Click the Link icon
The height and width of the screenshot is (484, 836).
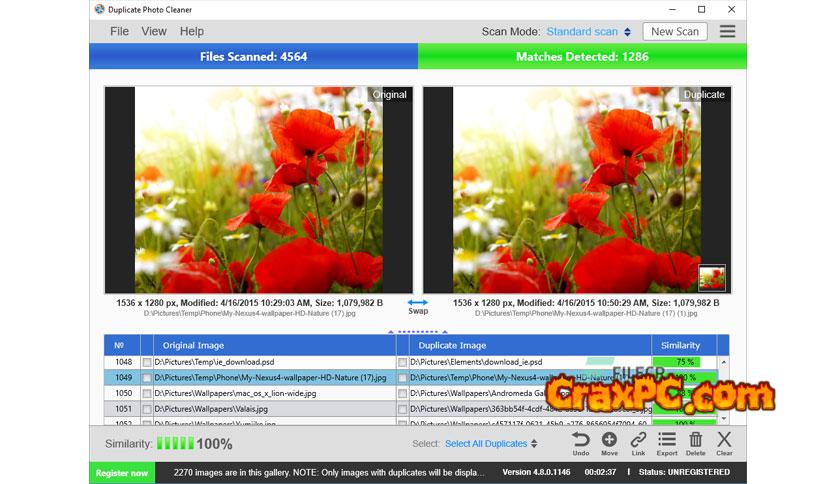coord(638,440)
